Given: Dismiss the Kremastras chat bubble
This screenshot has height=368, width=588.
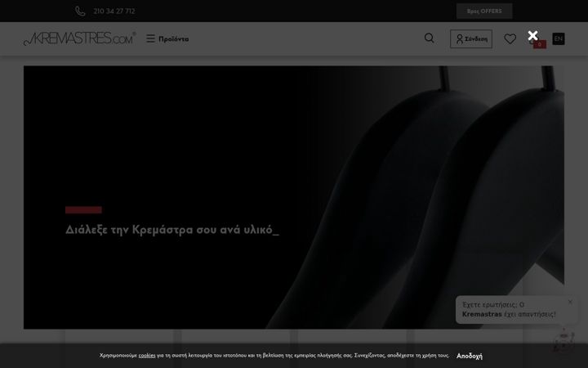Looking at the screenshot, I should (x=570, y=302).
